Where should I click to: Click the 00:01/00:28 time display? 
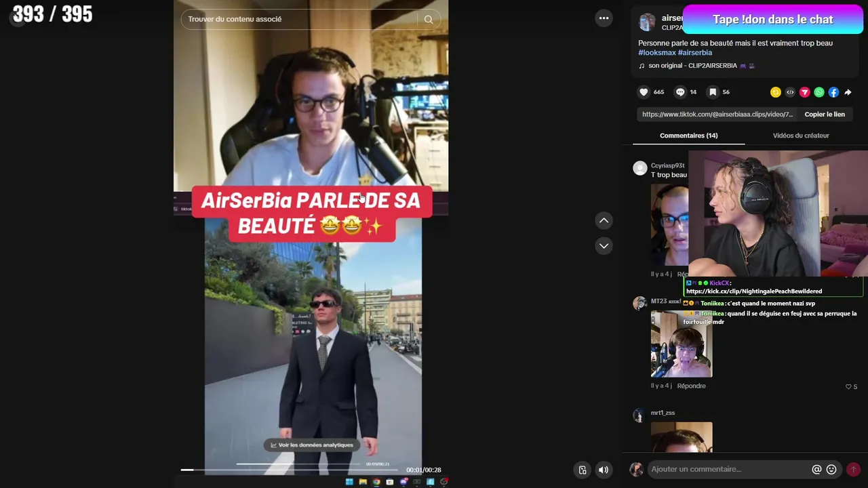[x=424, y=470]
